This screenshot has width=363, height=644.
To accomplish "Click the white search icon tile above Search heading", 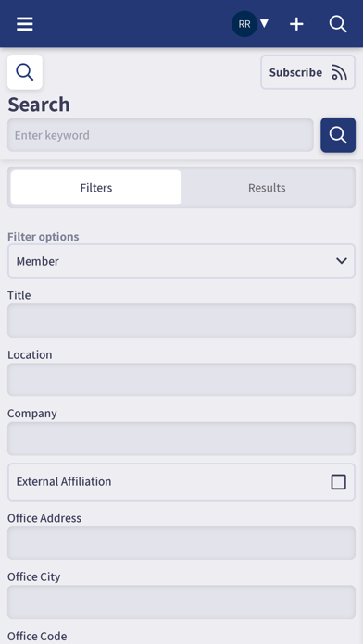I will (x=25, y=72).
